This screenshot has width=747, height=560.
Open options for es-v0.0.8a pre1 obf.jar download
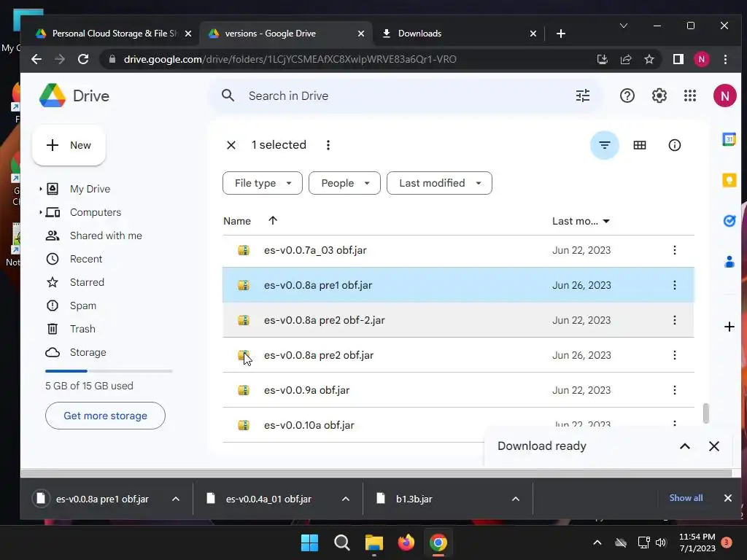point(175,499)
